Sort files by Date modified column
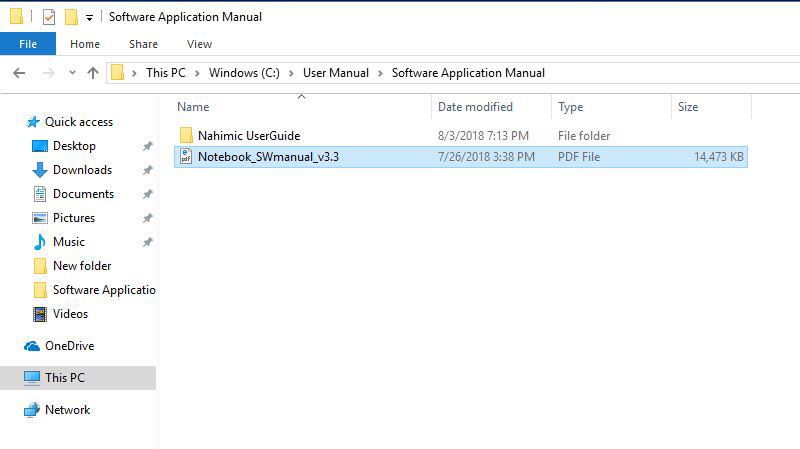Image resolution: width=800 pixels, height=449 pixels. click(x=475, y=107)
